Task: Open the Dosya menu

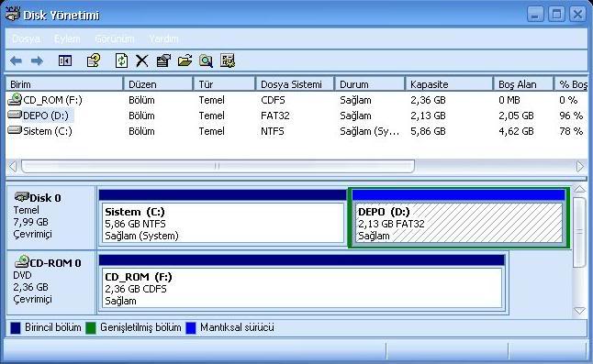Action: pos(26,39)
